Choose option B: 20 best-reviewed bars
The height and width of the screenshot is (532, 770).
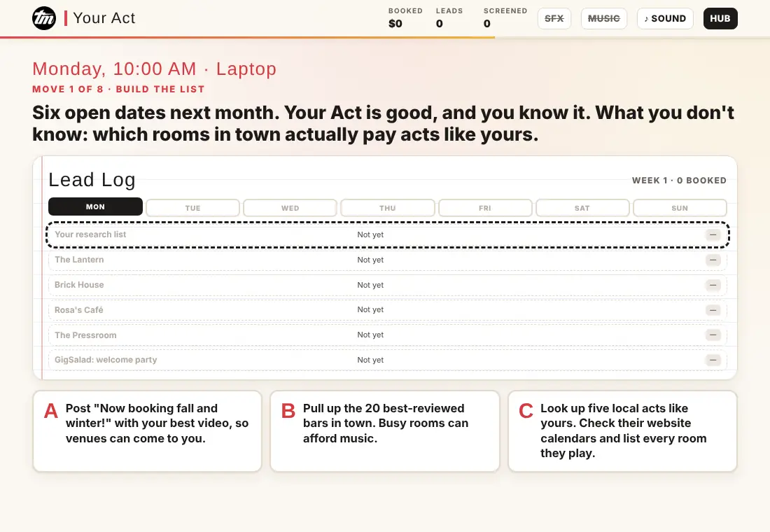point(385,430)
